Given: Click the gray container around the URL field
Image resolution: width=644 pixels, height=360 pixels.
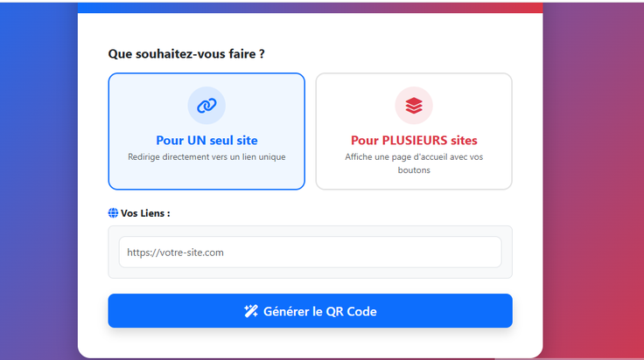Looking at the screenshot, I should (310, 253).
